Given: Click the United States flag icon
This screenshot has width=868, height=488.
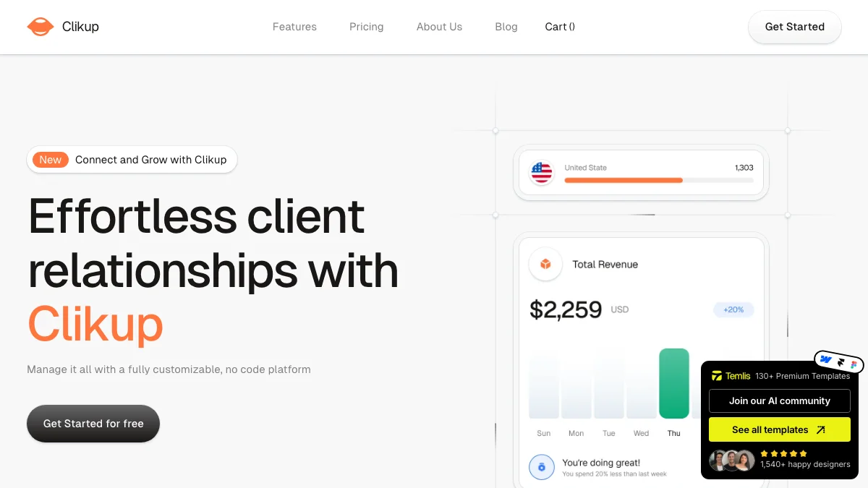Looking at the screenshot, I should pyautogui.click(x=542, y=172).
